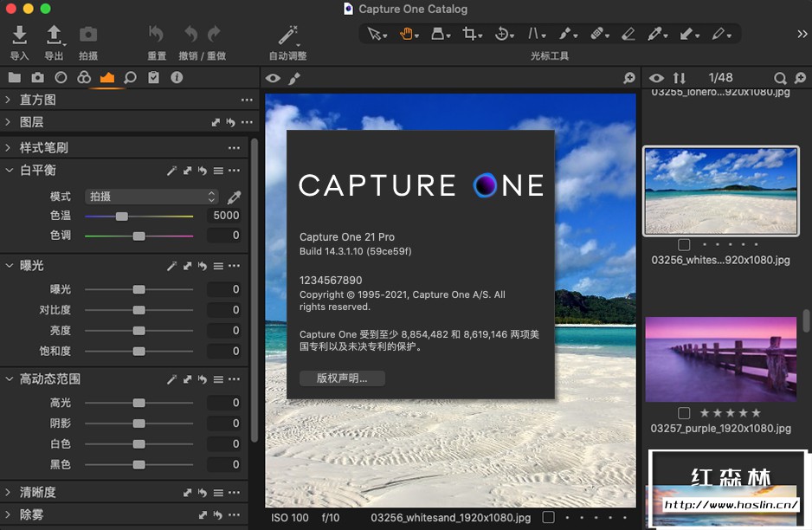Toggle the viewer eye icon above the image
The height and width of the screenshot is (530, 812).
click(x=273, y=78)
